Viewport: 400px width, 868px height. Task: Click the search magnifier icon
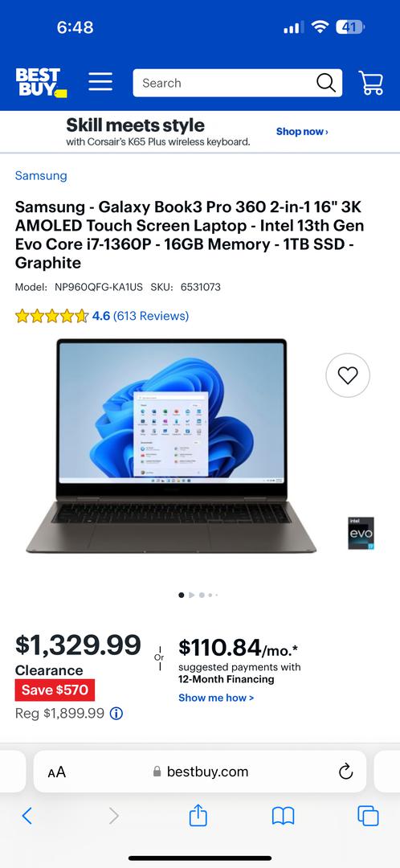[x=326, y=83]
